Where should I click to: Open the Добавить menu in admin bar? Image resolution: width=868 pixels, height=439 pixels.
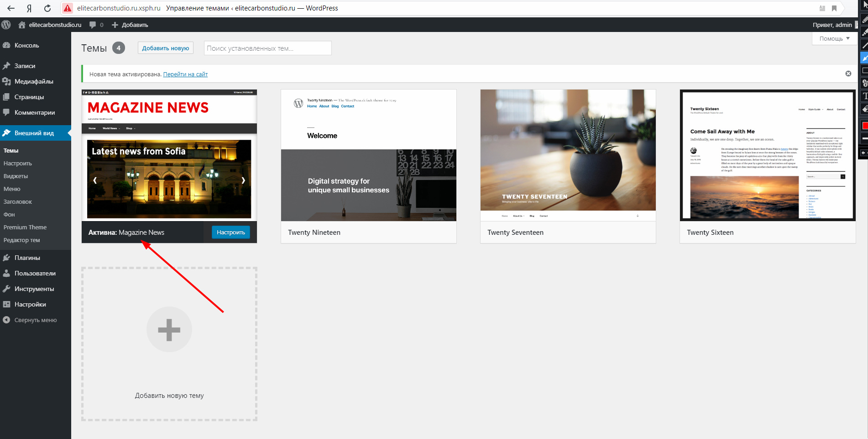[x=130, y=25]
